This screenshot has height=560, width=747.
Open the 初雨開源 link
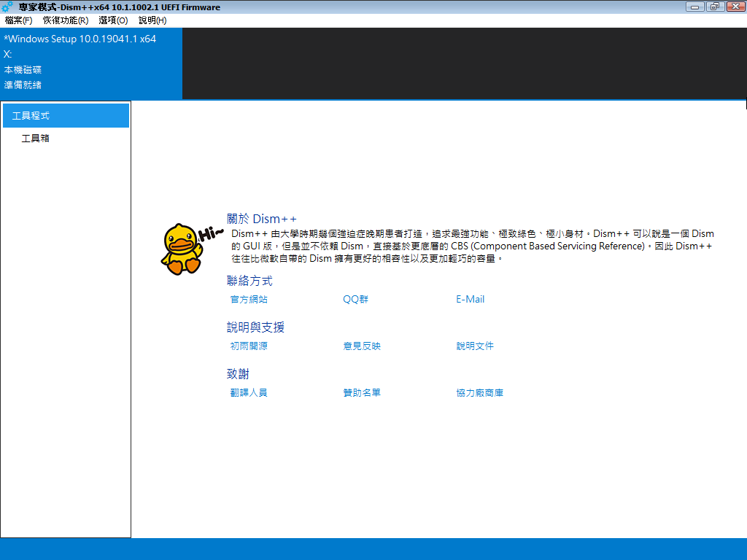[249, 346]
